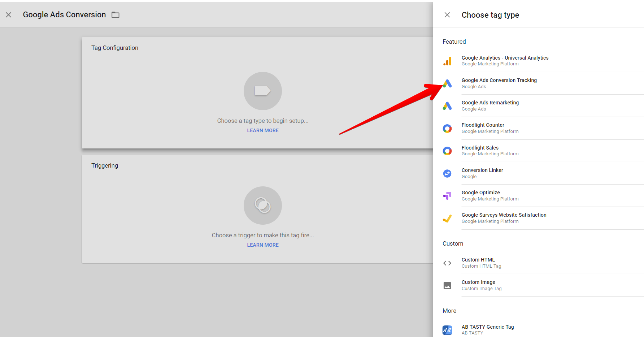Image resolution: width=644 pixels, height=337 pixels.
Task: Click the Google Ads Conversion Tracking icon
Action: 447,83
